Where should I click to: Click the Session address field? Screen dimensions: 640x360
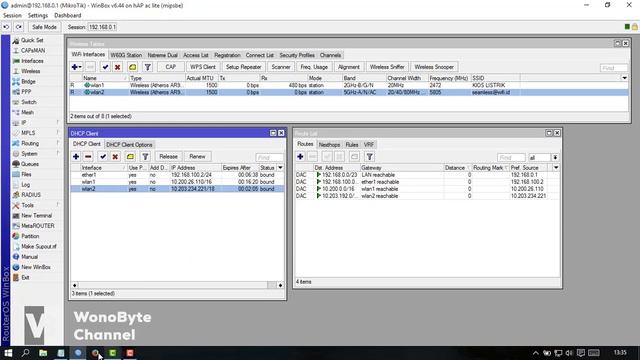pyautogui.click(x=102, y=27)
